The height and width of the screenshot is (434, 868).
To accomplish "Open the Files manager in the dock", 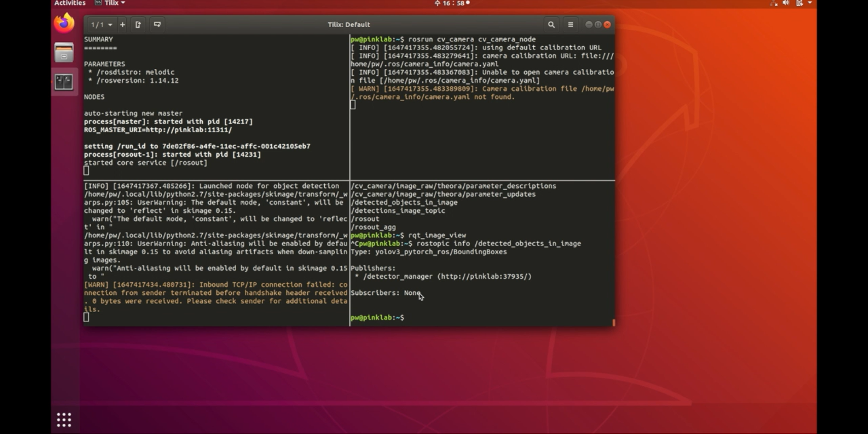I will click(x=64, y=53).
